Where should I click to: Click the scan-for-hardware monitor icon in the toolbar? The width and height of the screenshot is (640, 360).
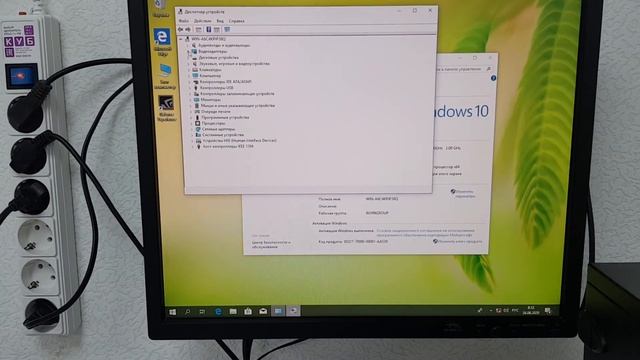[227, 29]
